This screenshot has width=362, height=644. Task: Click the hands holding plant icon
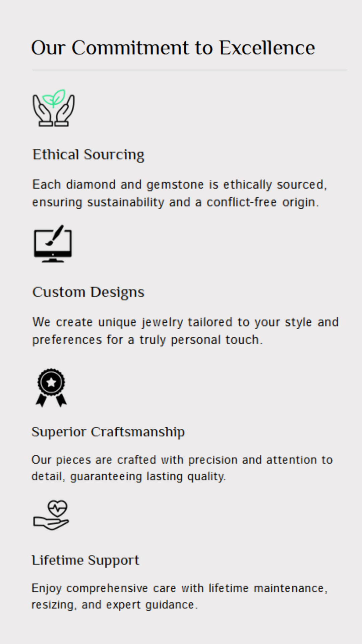[54, 108]
